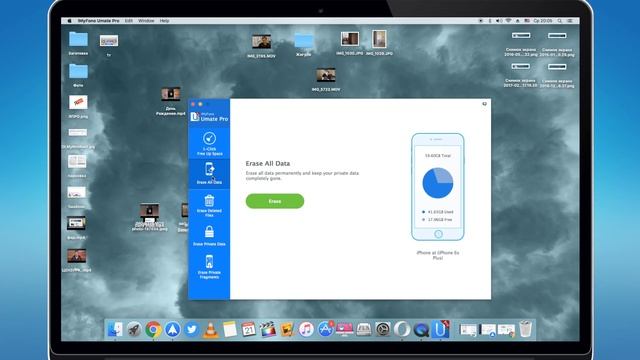Launch Final Cut Pro clapperboard in dock
Viewport: 640px width, 360px height.
click(x=268, y=329)
